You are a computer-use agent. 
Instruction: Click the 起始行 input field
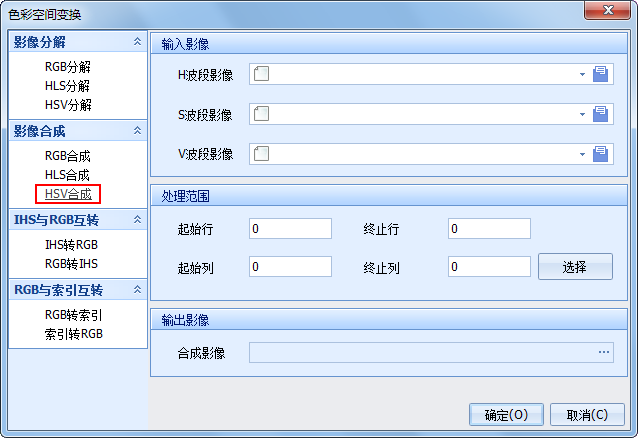point(290,229)
